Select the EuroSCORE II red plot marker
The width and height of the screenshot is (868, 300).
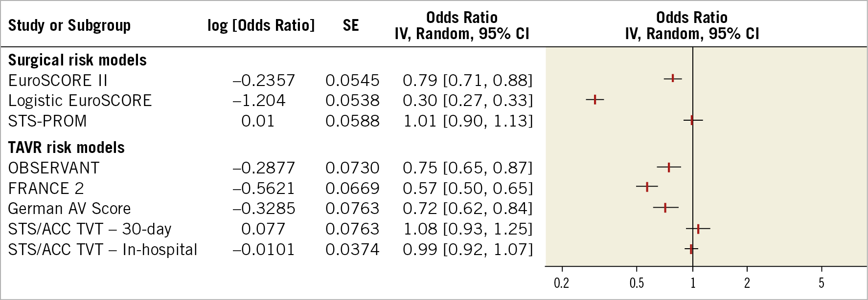(x=673, y=78)
